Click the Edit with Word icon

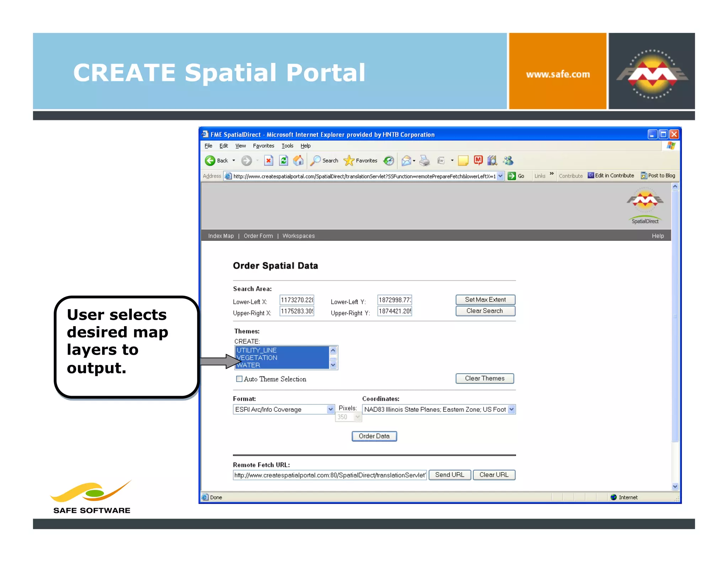click(441, 161)
